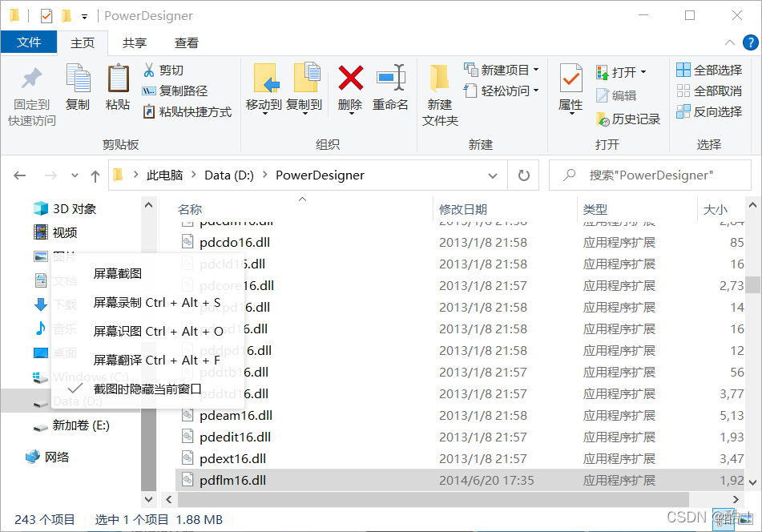The image size is (762, 532).
Task: Rename the selected file
Action: click(x=390, y=87)
